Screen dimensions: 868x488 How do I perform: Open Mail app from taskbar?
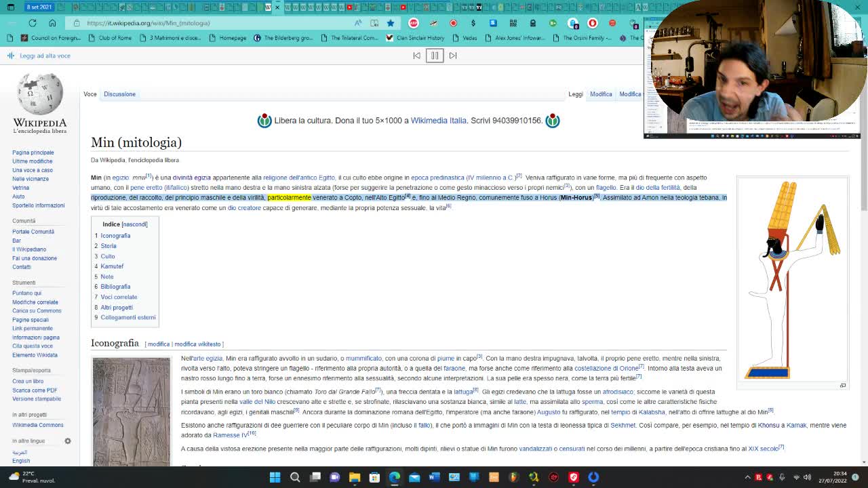(x=414, y=477)
